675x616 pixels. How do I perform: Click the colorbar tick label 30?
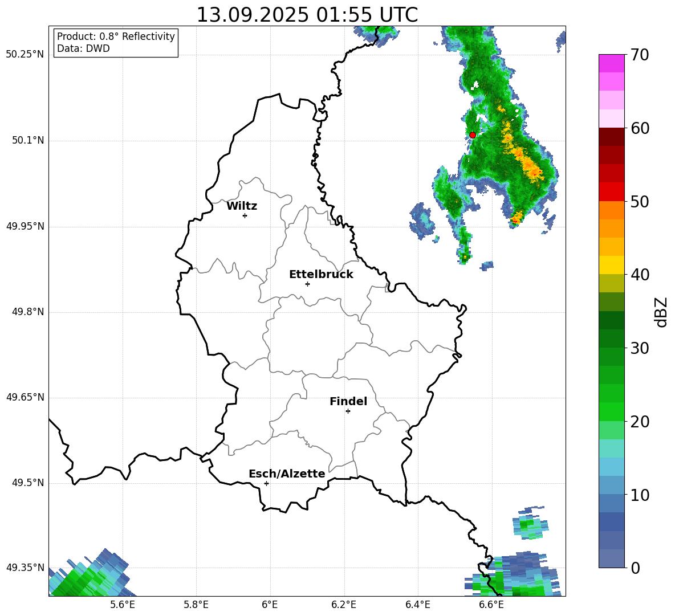point(640,348)
